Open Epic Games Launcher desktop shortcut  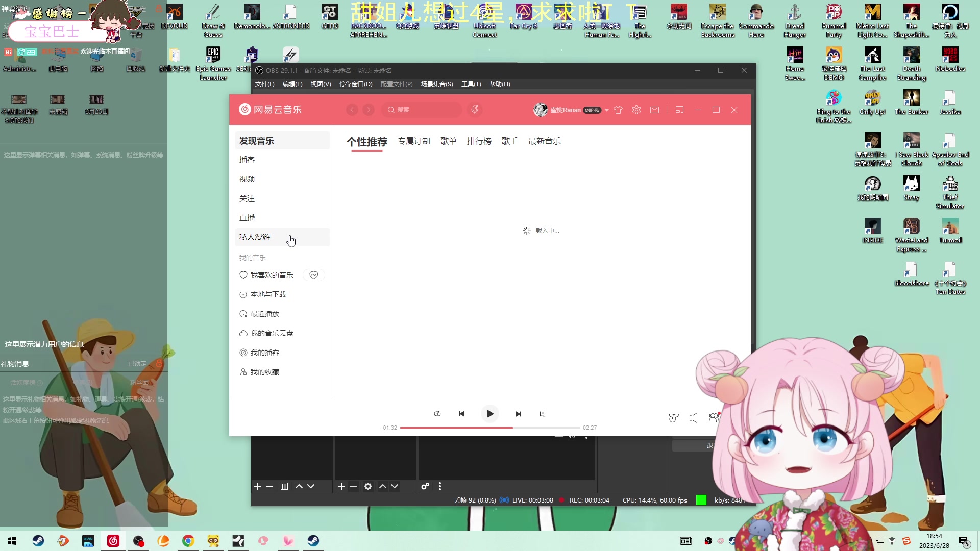213,64
